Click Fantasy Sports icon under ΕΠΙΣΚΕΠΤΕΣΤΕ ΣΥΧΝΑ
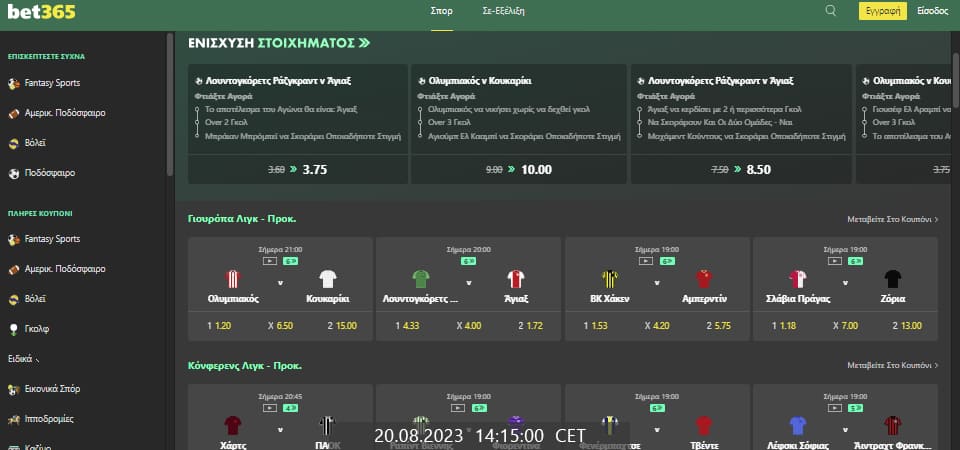 [14, 83]
